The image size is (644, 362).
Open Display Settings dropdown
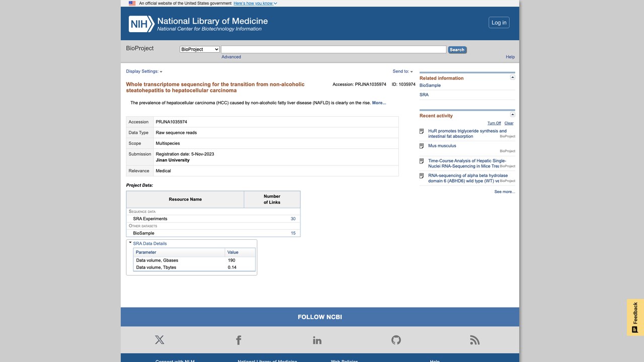coord(144,71)
